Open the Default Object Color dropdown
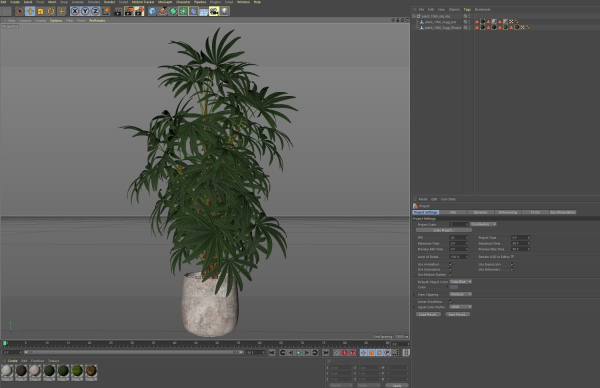600x388 pixels. click(x=461, y=282)
